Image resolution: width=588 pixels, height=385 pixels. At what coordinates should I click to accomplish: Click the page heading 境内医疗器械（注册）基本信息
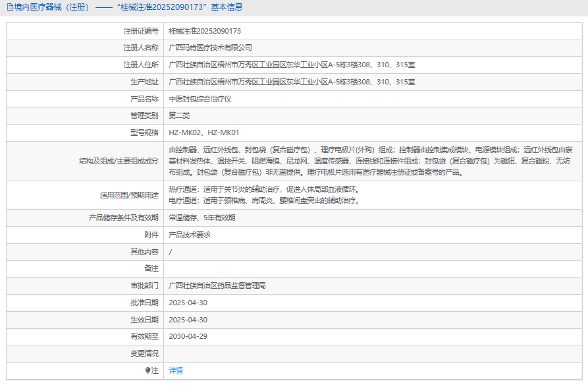point(128,7)
